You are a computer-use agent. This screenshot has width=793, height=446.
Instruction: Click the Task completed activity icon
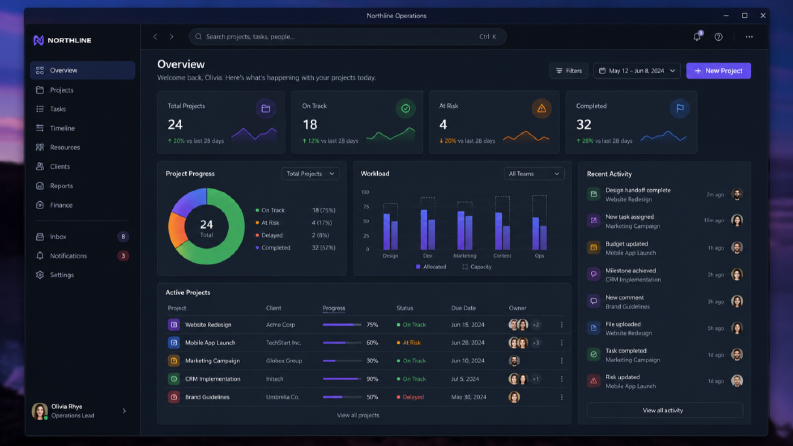(594, 354)
